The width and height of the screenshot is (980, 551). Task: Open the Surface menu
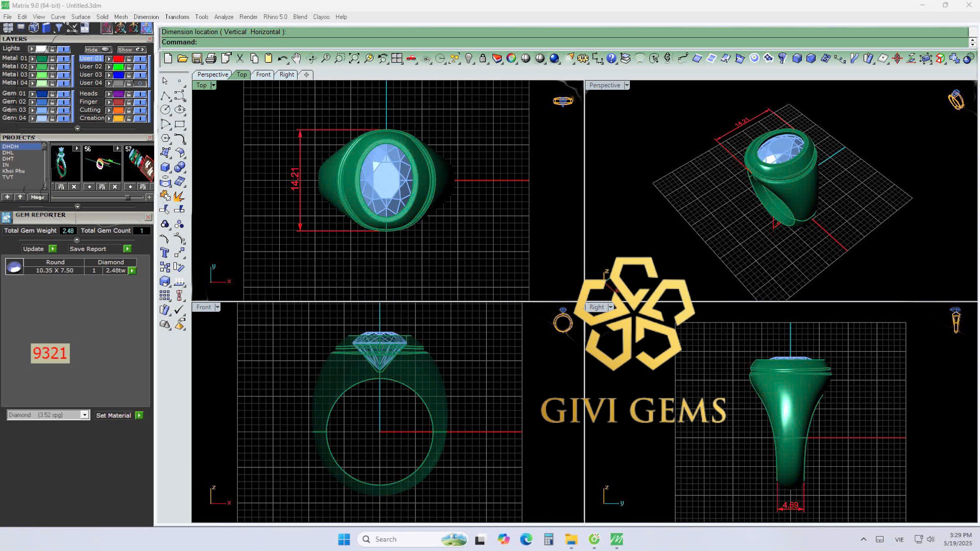tap(81, 17)
